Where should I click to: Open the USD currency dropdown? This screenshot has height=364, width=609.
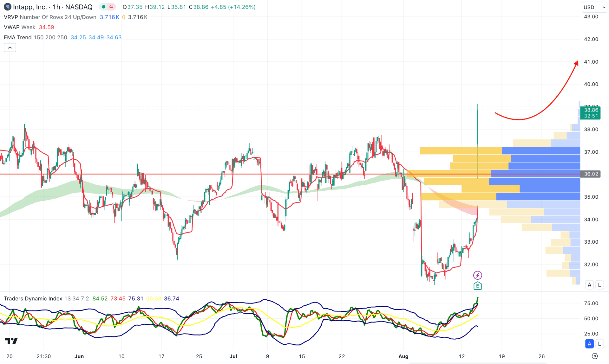(x=594, y=7)
